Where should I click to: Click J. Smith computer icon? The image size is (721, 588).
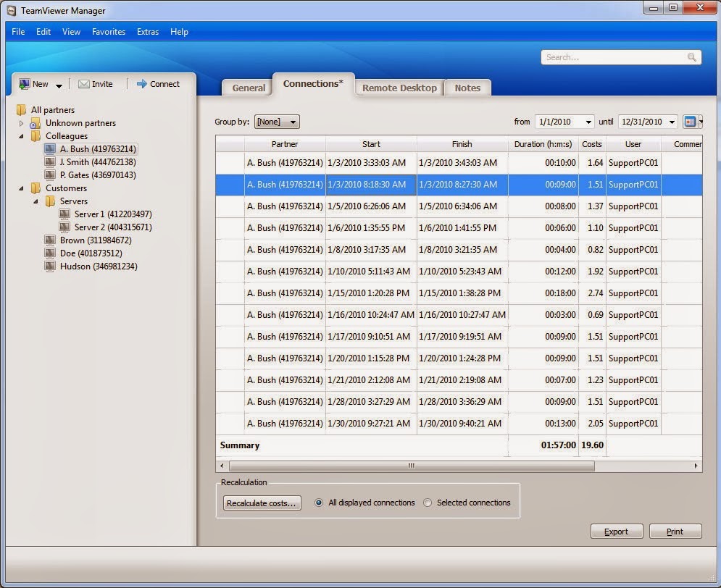tap(50, 161)
